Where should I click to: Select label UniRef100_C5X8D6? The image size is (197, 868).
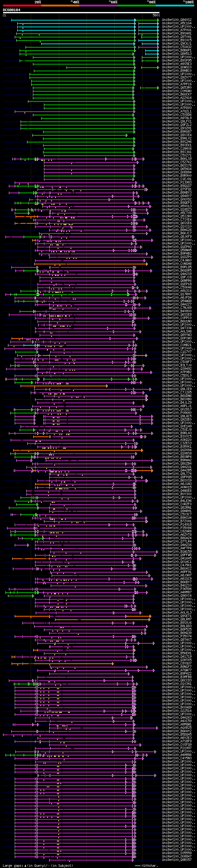pos(177,115)
